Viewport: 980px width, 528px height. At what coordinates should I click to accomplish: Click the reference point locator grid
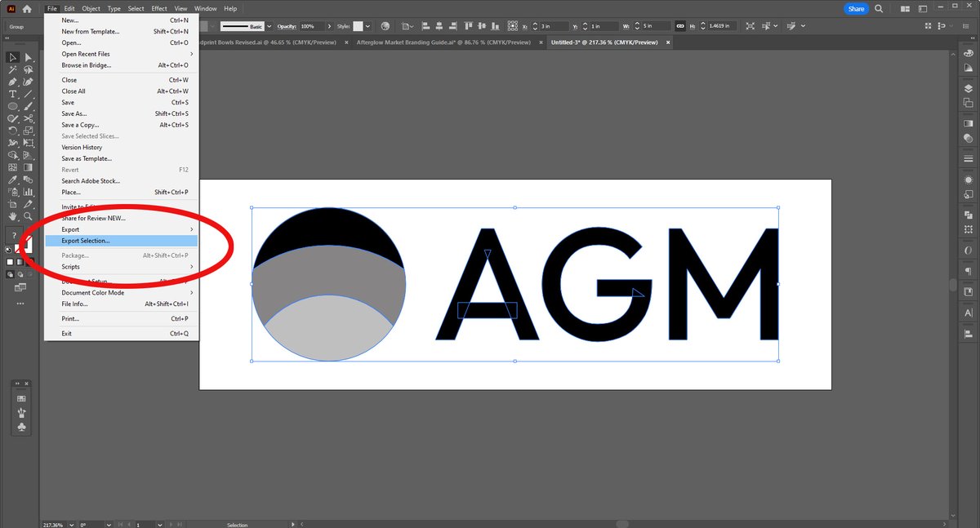513,26
